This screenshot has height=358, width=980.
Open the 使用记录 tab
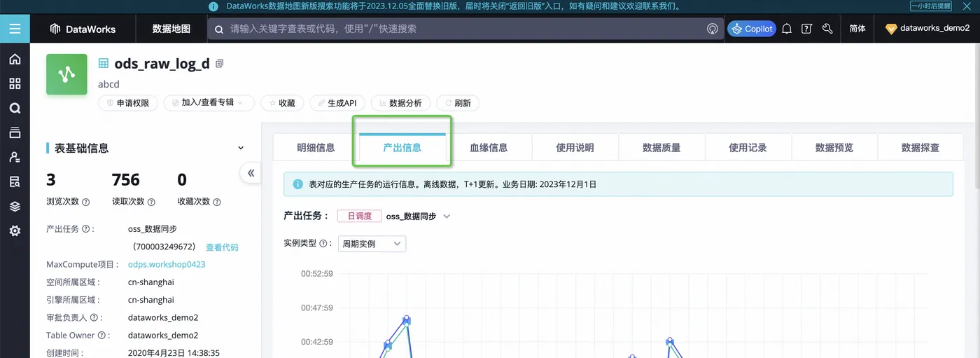point(748,148)
